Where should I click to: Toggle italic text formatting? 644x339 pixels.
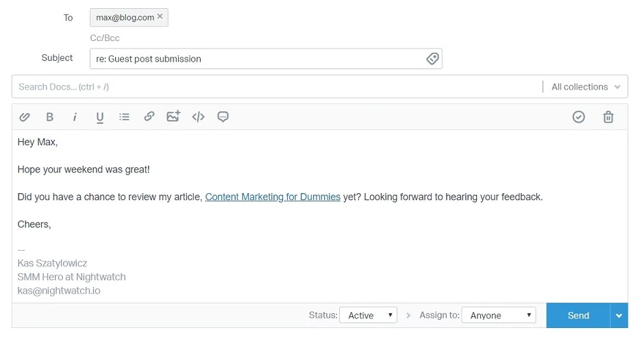(75, 117)
